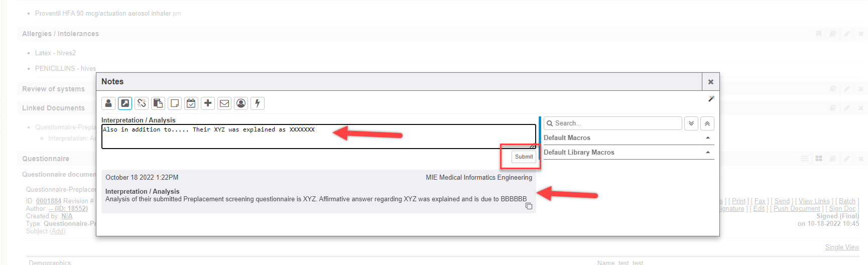Click the Single View link
This screenshot has height=265, width=868.
(x=842, y=247)
